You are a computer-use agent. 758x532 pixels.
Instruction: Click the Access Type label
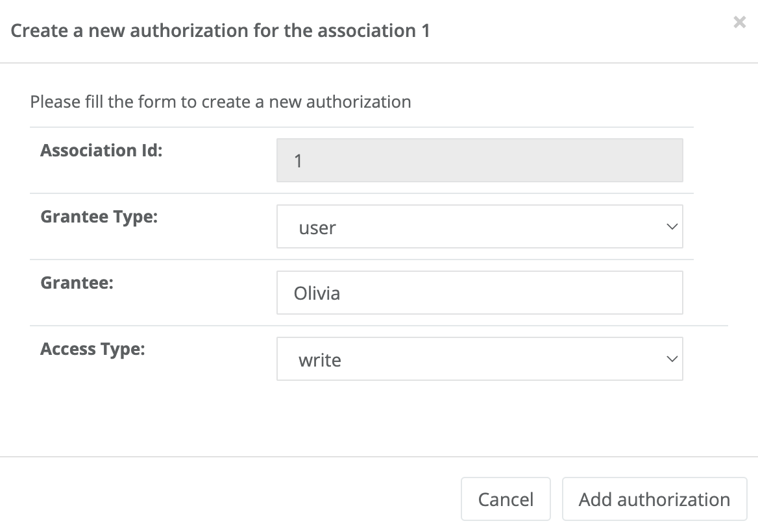pyautogui.click(x=93, y=349)
